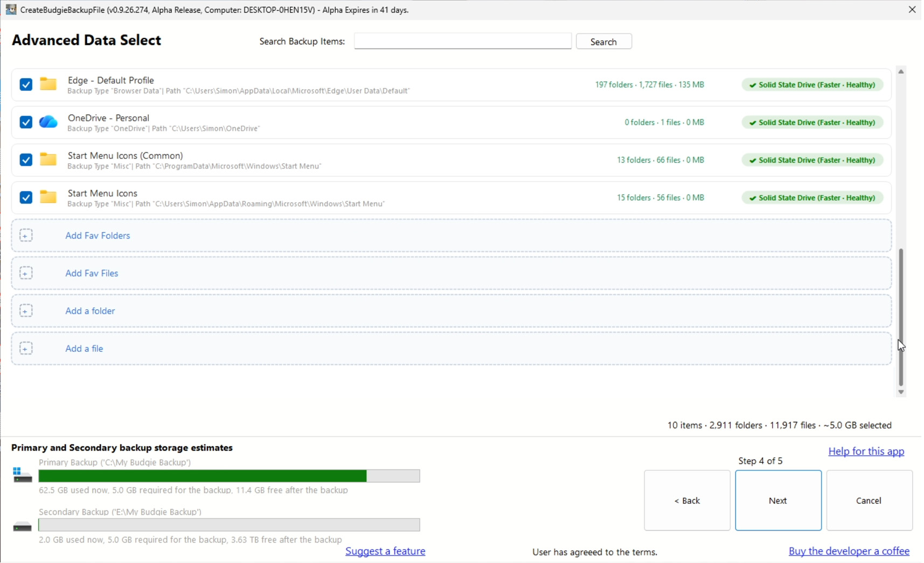Click the Secondary Backup drive icon
The width and height of the screenshot is (924, 563).
click(22, 527)
